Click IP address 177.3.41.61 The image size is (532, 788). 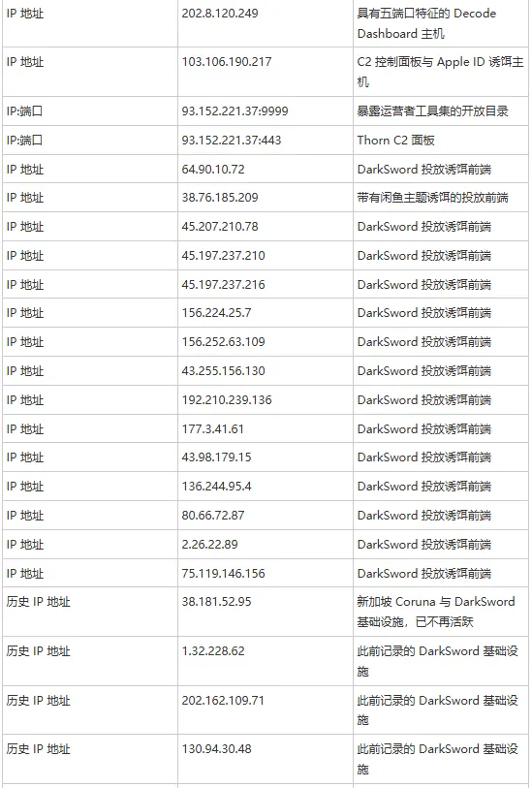tap(213, 429)
